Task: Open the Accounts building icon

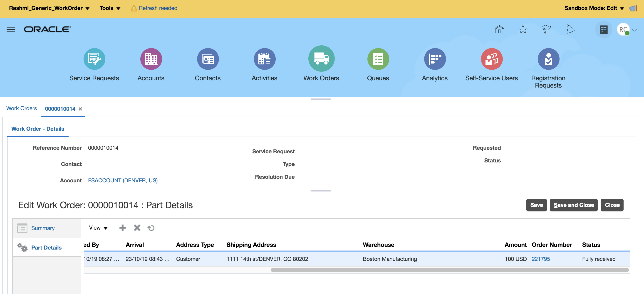Action: click(151, 59)
